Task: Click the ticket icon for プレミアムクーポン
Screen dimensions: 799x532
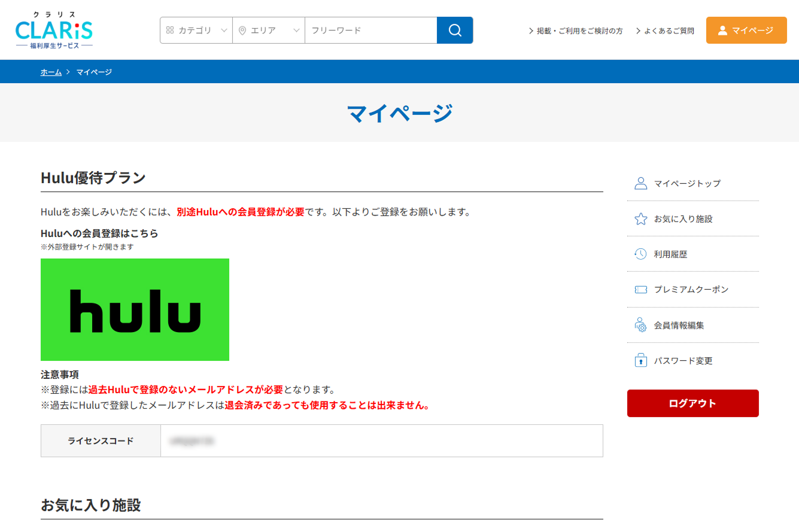Action: 640,290
